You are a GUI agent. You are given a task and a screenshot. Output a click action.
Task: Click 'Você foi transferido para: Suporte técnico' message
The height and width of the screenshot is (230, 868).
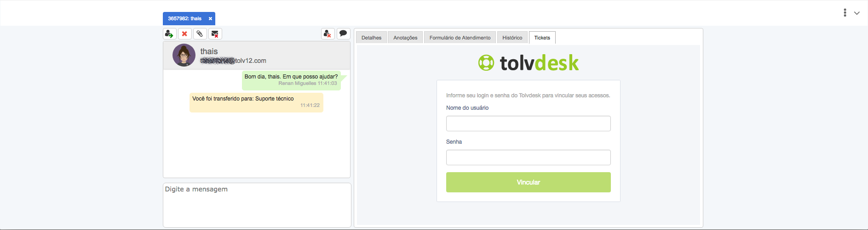click(x=243, y=99)
